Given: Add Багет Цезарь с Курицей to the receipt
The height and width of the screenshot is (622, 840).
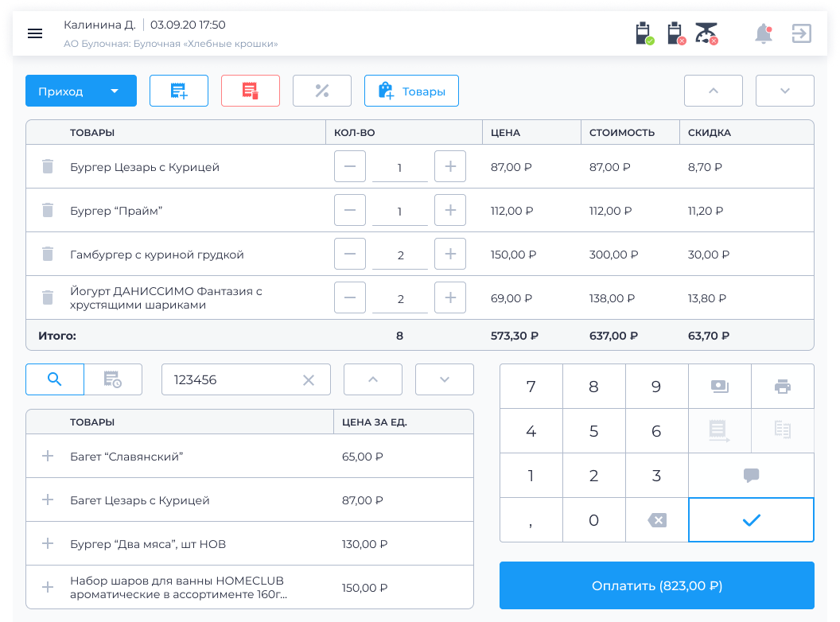Looking at the screenshot, I should [x=48, y=500].
